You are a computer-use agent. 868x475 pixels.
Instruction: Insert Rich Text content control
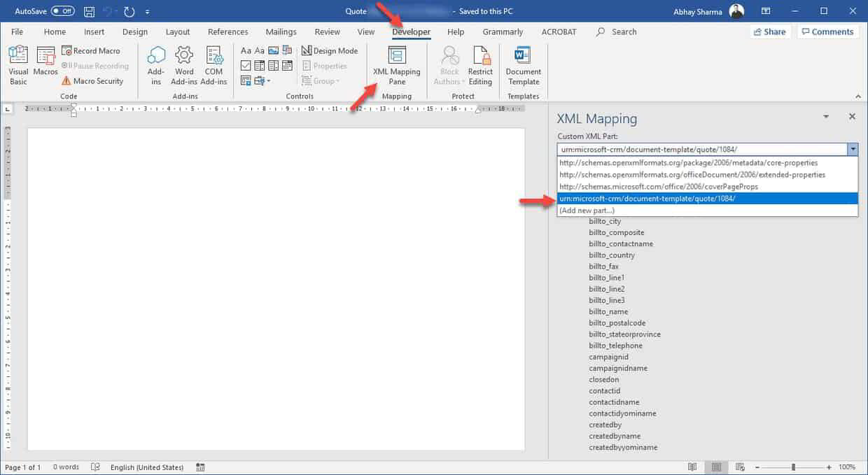(246, 50)
